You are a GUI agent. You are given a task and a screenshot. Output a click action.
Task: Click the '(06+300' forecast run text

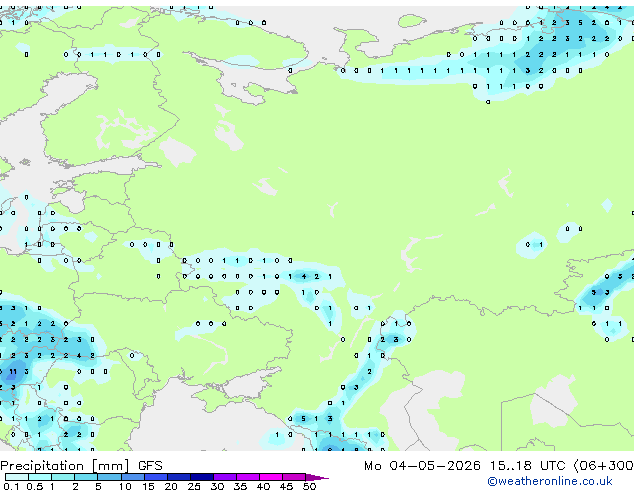pyautogui.click(x=604, y=465)
